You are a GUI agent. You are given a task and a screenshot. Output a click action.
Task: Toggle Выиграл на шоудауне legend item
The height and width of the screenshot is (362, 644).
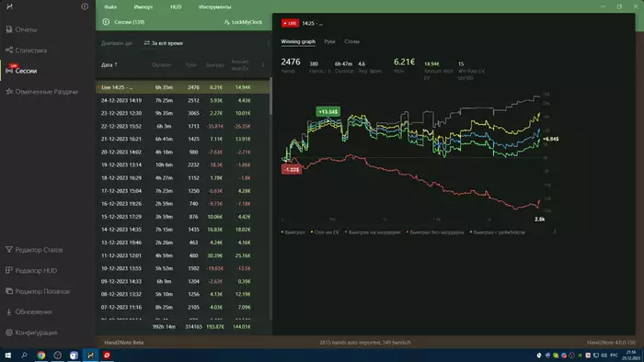coord(373,232)
